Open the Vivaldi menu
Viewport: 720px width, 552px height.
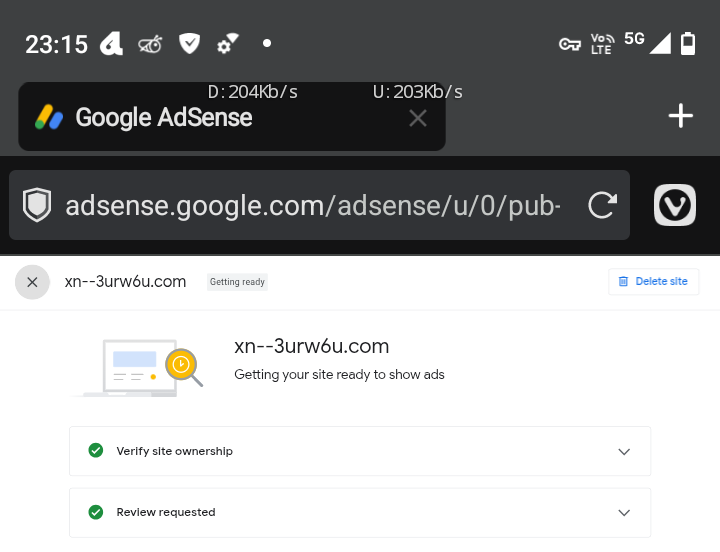coord(675,205)
